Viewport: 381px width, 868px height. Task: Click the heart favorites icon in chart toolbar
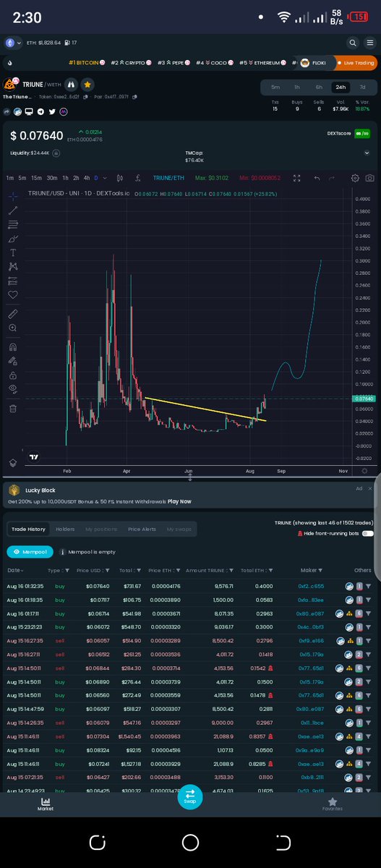(13, 295)
